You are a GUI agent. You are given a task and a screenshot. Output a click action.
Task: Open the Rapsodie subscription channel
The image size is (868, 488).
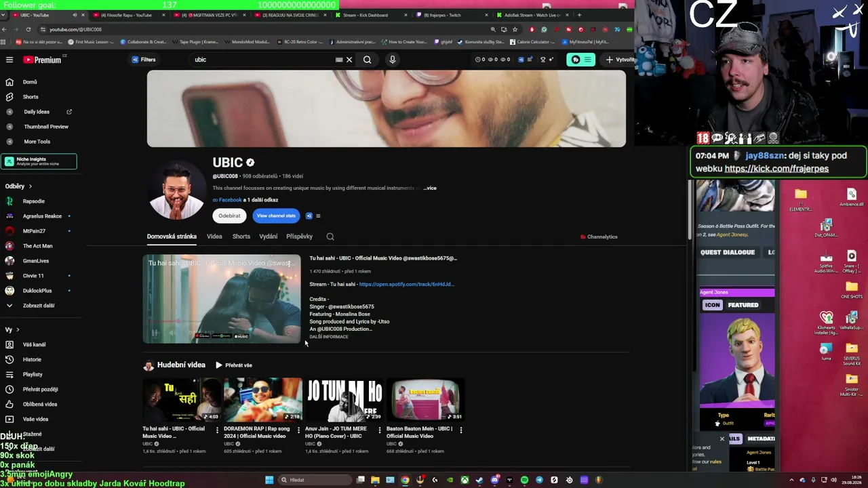34,201
